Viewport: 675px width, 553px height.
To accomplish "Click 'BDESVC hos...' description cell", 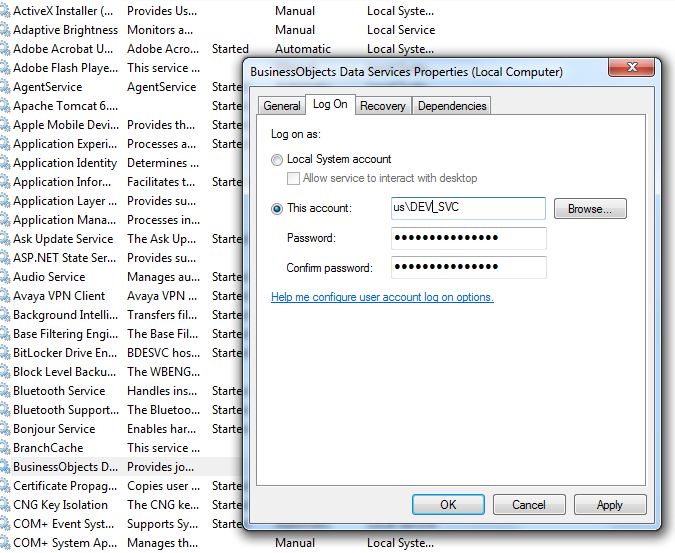I will coord(164,353).
